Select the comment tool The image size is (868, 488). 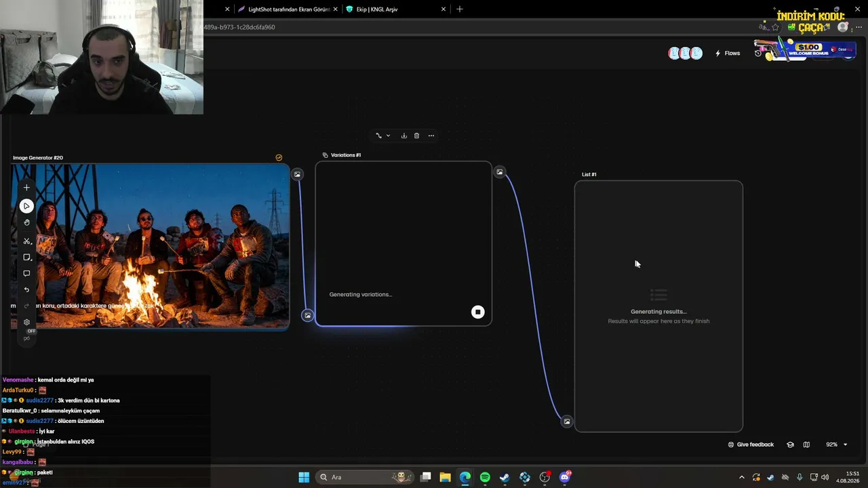(x=26, y=274)
